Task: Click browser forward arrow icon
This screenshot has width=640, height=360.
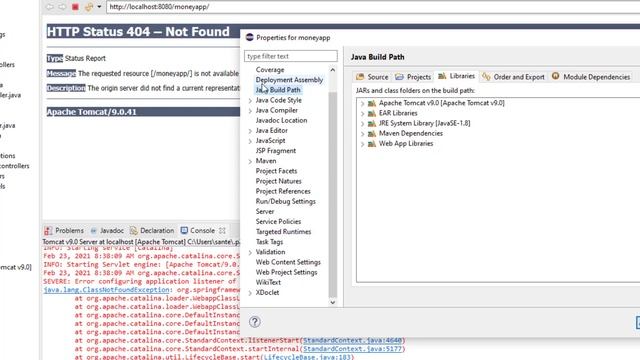Action: click(x=62, y=7)
